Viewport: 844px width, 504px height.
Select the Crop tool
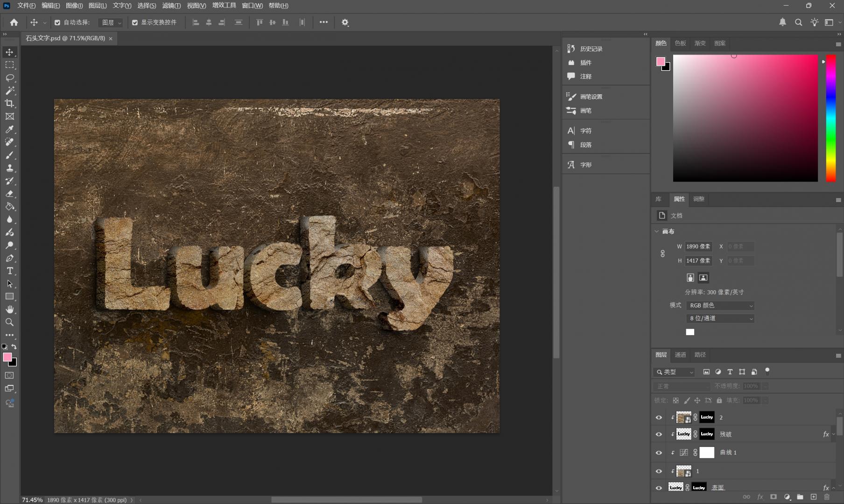pos(9,104)
